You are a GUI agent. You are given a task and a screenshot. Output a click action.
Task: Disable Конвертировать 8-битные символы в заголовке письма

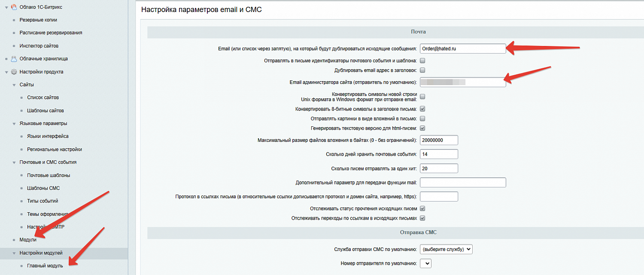[422, 109]
